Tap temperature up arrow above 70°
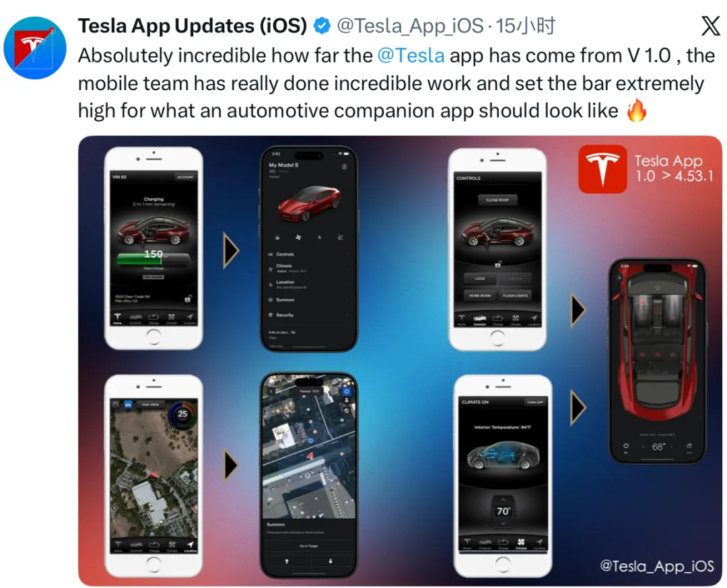Viewport: 727px width, 588px height. coord(503,499)
